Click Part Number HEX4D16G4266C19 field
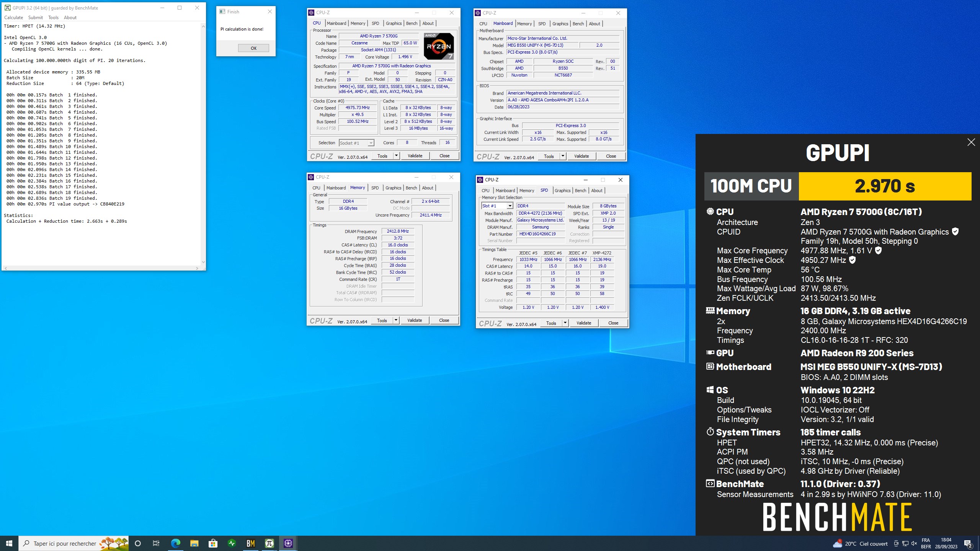The image size is (980, 551). point(541,234)
